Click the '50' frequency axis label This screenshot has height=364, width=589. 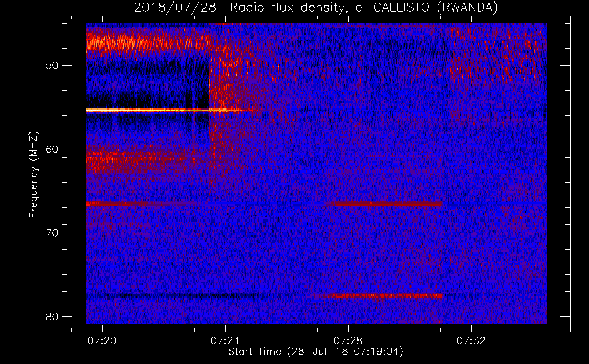(52, 66)
